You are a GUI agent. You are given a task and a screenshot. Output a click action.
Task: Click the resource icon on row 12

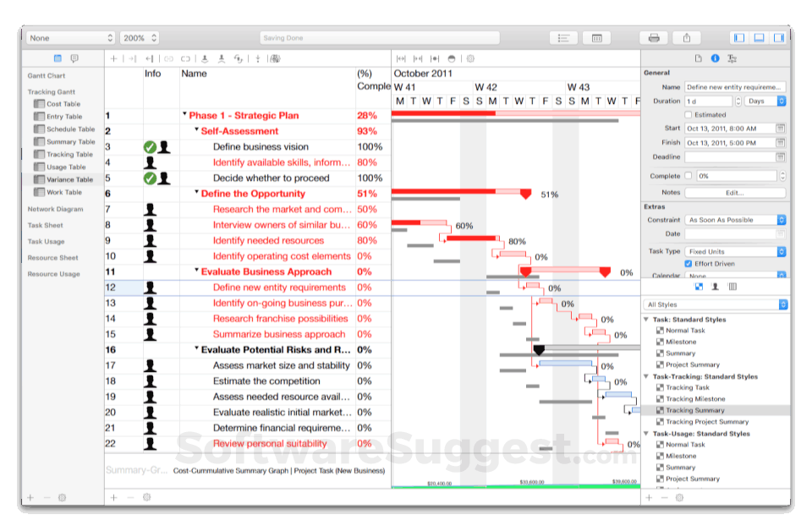[x=151, y=287]
